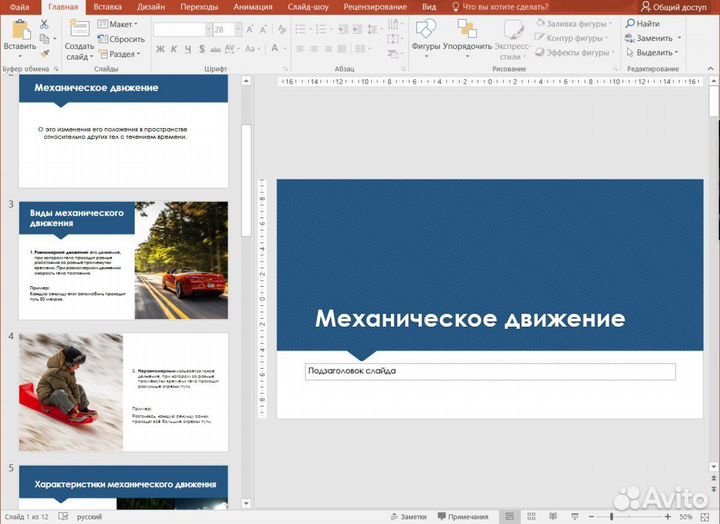Click the Paste (Вставить) clipboard icon
The width and height of the screenshot is (720, 524).
pos(20,30)
